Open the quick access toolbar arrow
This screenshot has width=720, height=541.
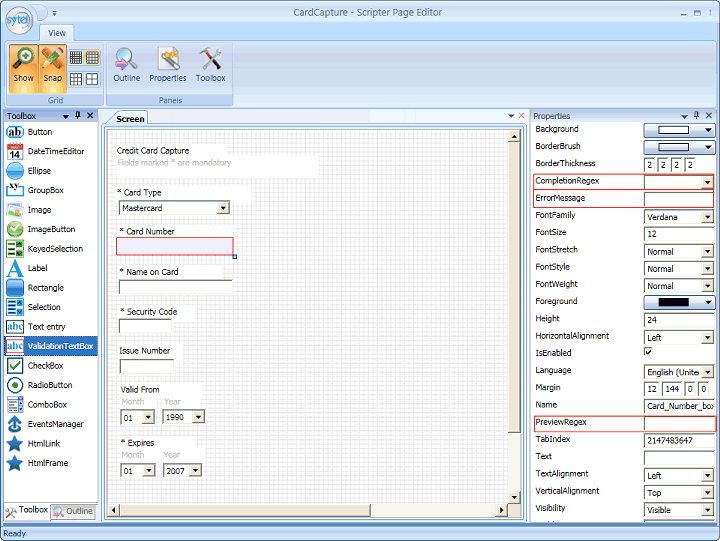click(54, 13)
